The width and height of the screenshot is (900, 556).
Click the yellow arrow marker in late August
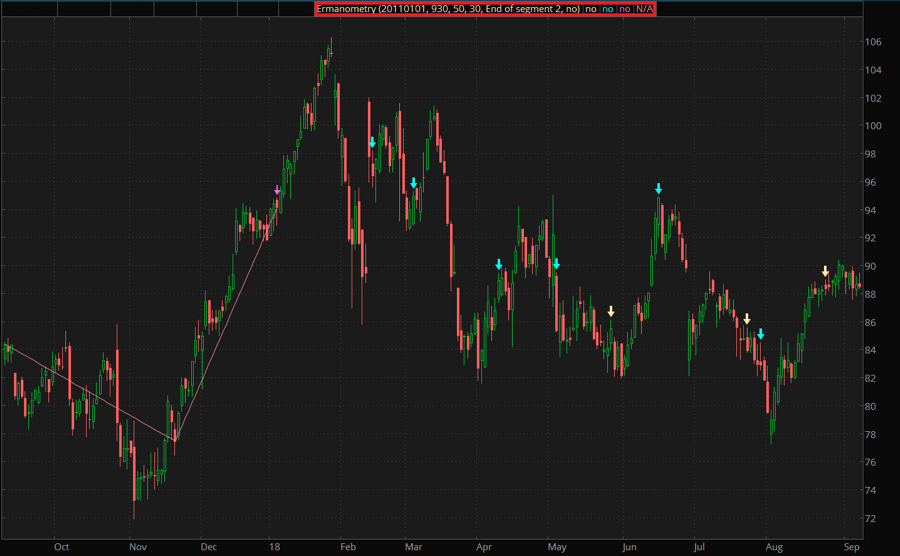[825, 271]
